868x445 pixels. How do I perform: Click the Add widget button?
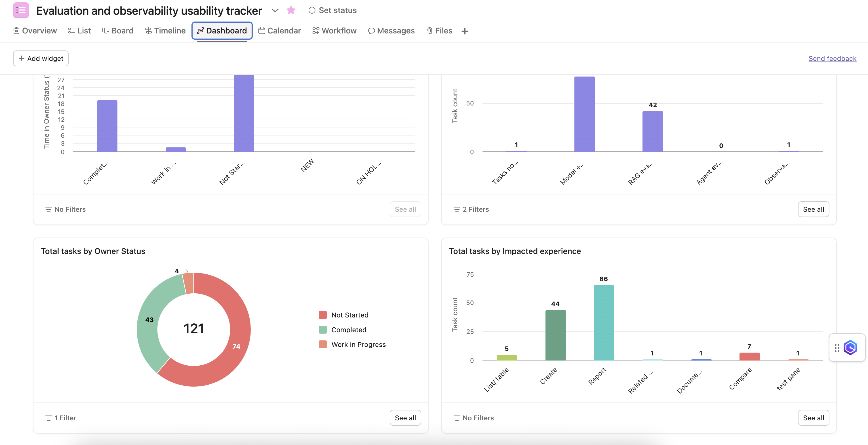click(x=41, y=58)
